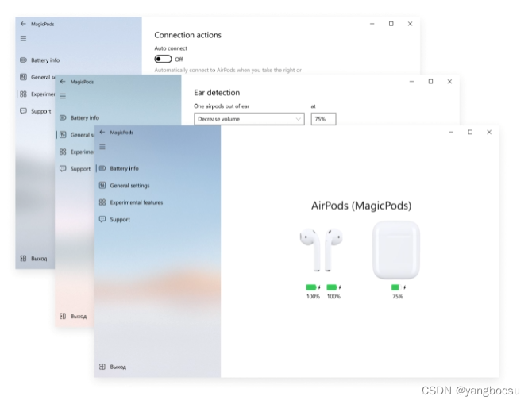Open hamburger menu in front MagicPods window

pyautogui.click(x=102, y=147)
